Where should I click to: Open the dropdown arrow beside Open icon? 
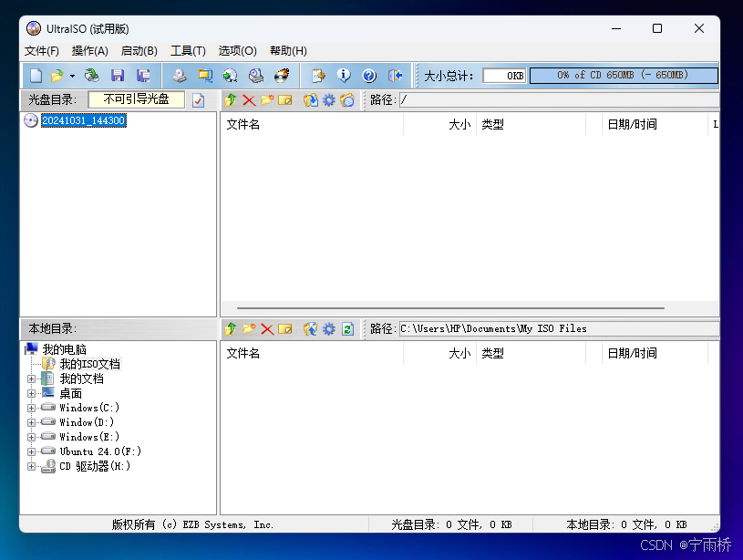[72, 76]
